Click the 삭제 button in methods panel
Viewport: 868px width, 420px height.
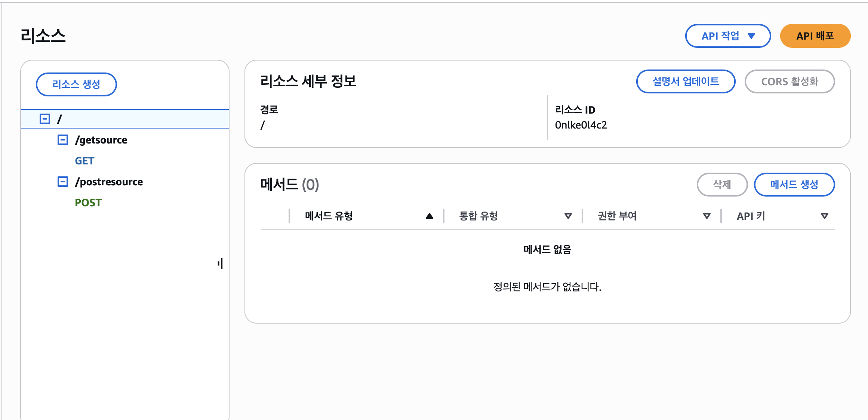click(x=722, y=185)
